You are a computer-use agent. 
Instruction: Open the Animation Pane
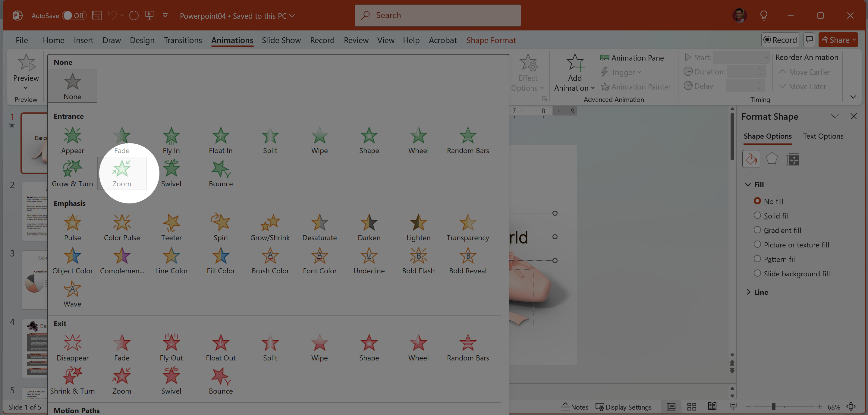click(631, 58)
